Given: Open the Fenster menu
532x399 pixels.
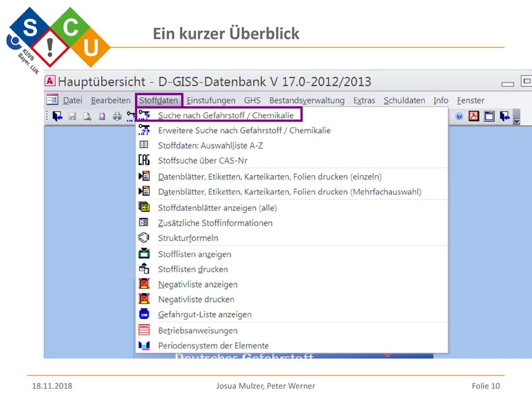Looking at the screenshot, I should [471, 100].
